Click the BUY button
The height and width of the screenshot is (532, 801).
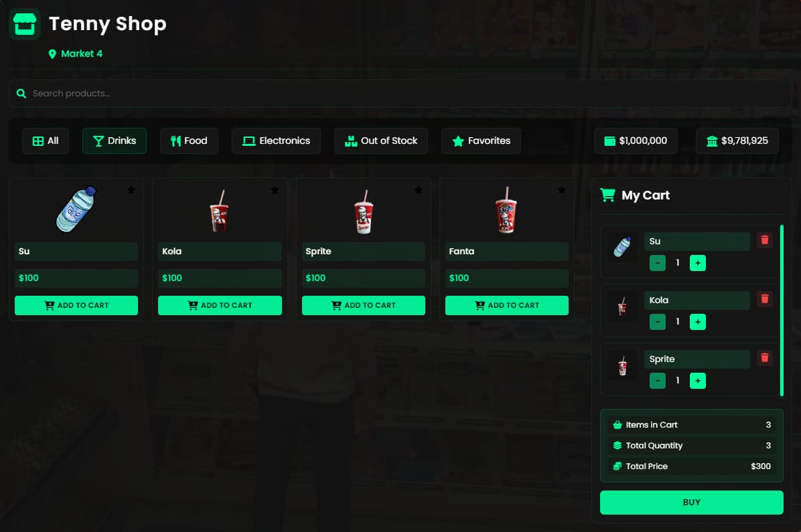(691, 503)
